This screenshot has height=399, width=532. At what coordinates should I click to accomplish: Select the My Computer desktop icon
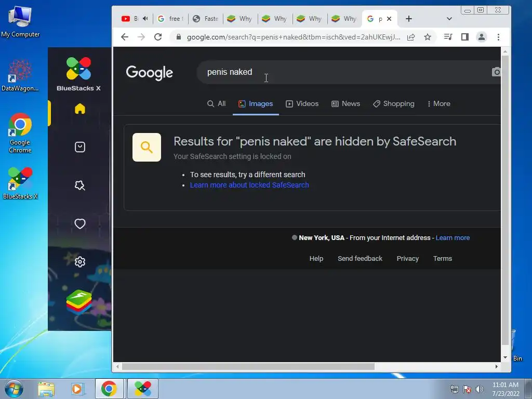(x=20, y=22)
